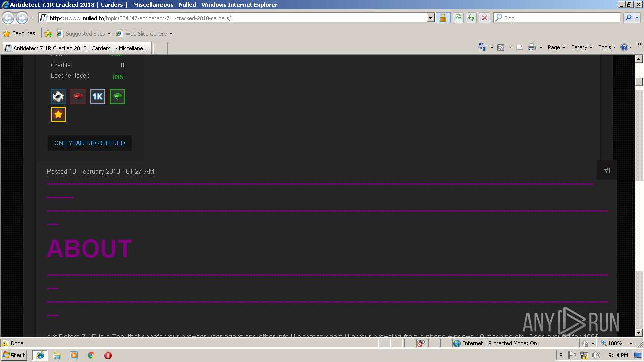Click the Add to Favorites Bar icon
This screenshot has height=362, width=644.
click(x=48, y=34)
